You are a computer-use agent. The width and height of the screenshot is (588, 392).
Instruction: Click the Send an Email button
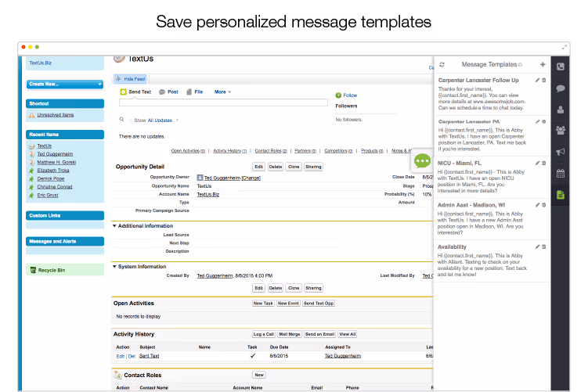coord(319,334)
